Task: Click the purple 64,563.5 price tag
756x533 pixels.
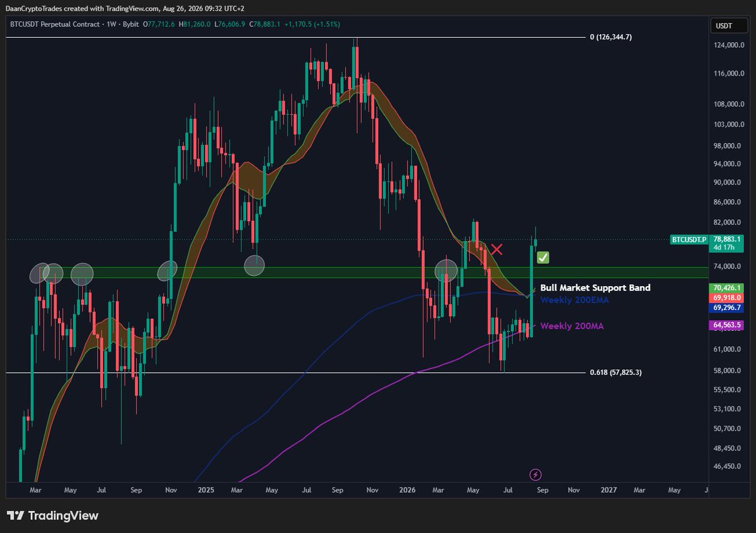Action: pos(726,325)
